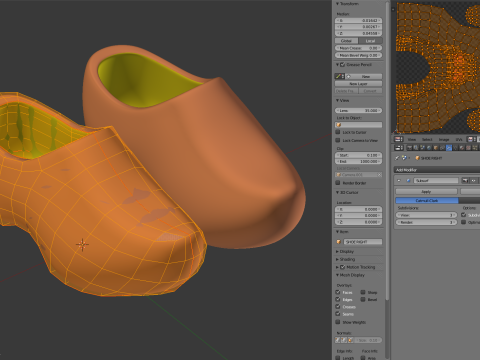480x360 pixels.
Task: Click the Subsurf modifier type icon
Action: [408, 180]
